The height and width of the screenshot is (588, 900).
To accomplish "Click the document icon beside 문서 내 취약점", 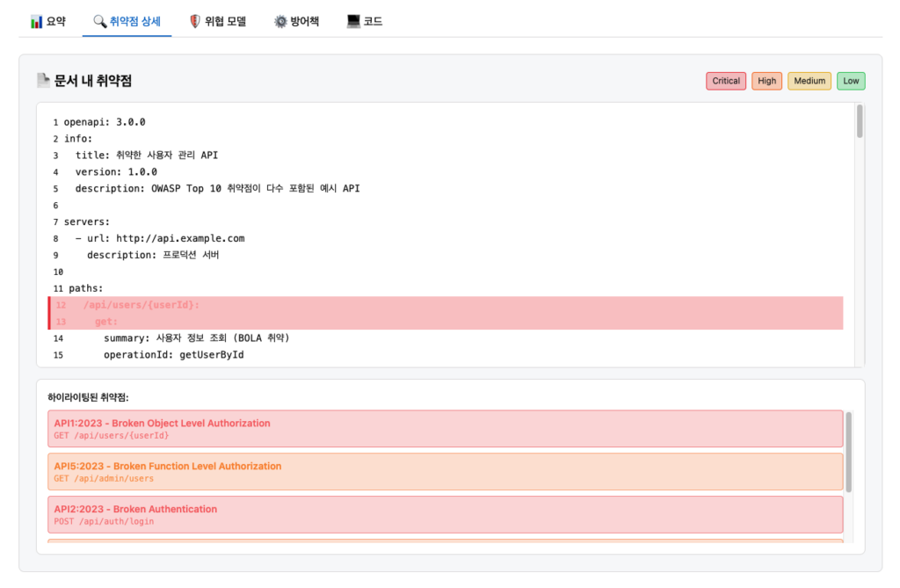I will coord(43,81).
